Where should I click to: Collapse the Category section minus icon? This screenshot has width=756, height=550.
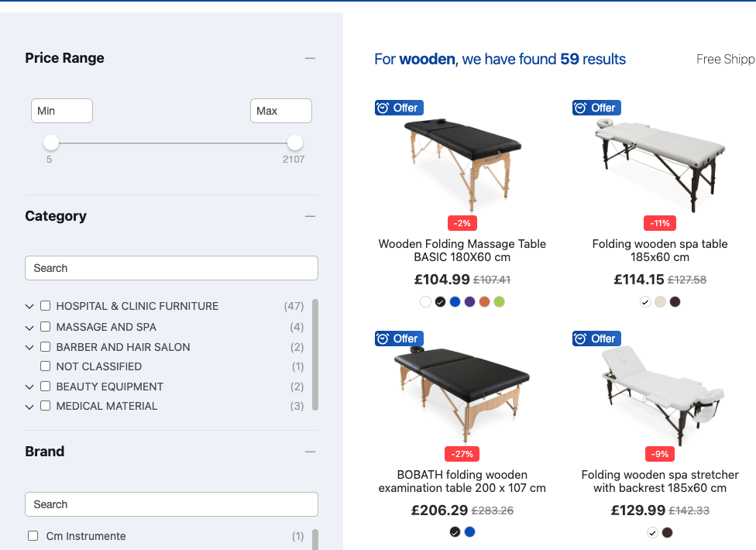(310, 216)
